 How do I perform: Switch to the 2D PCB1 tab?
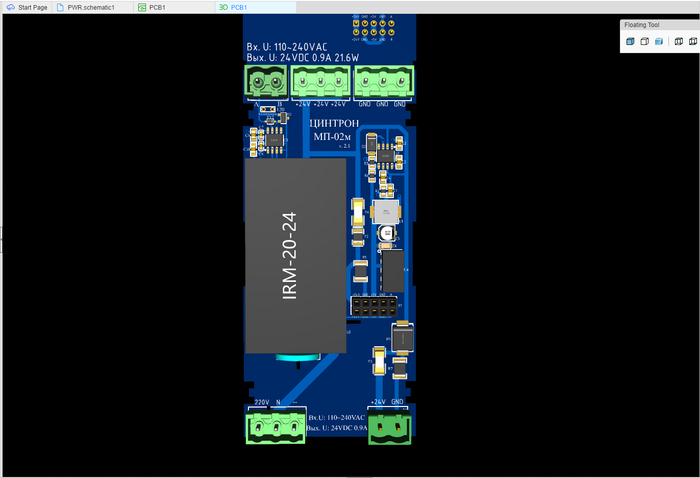tap(174, 7)
